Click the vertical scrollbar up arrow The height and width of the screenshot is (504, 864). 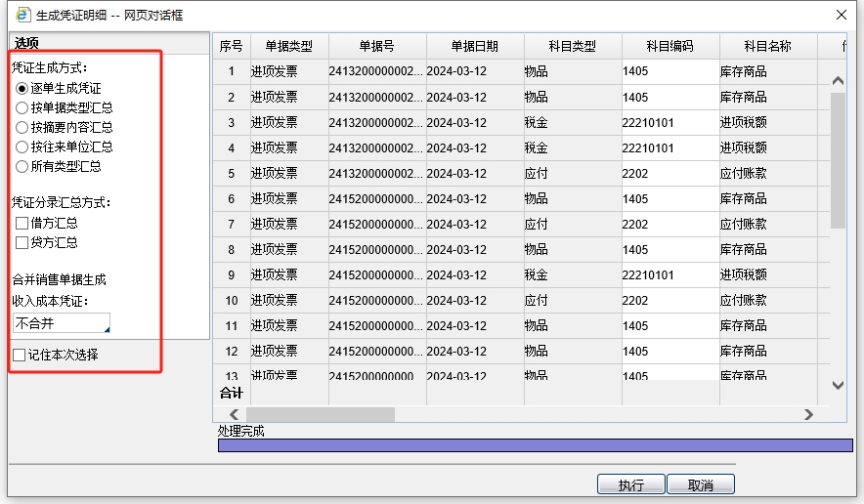click(839, 81)
